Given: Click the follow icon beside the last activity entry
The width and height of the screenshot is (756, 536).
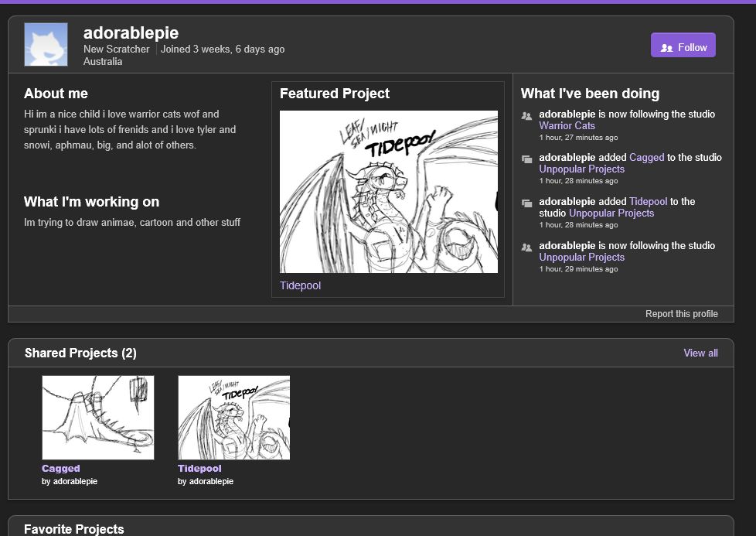Looking at the screenshot, I should [x=526, y=248].
